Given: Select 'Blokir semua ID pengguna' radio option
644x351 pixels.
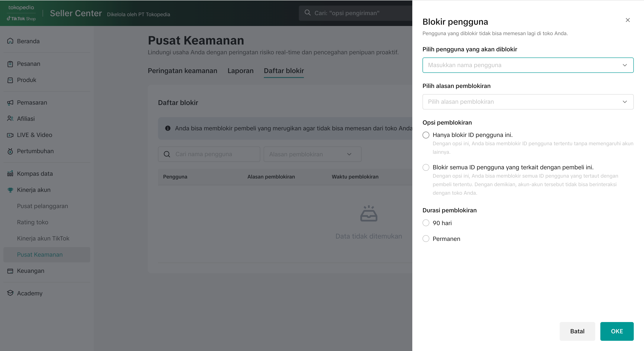Looking at the screenshot, I should [x=426, y=167].
